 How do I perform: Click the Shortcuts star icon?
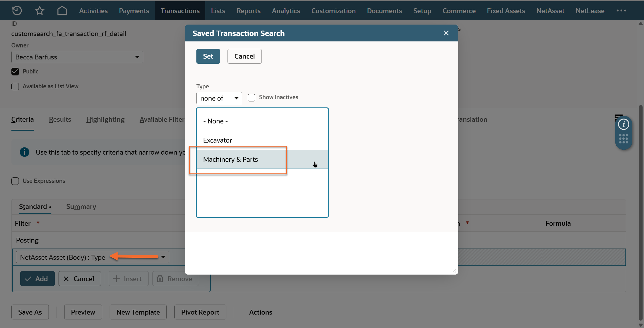point(39,11)
